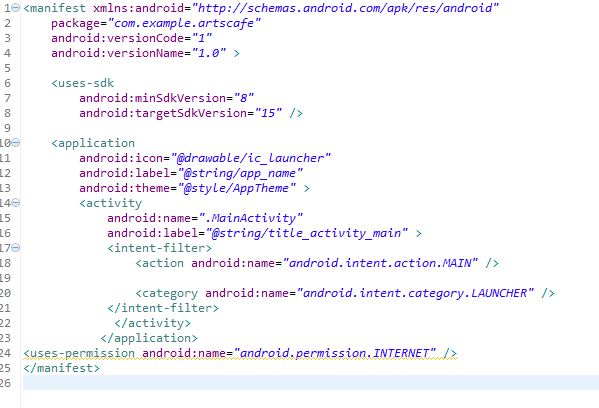
Task: Click the "@drawable/ic_launcher" value
Action: 251,158
